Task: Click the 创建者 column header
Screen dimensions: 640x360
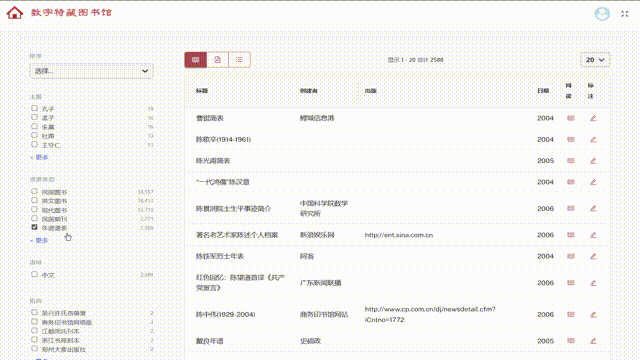Action: click(309, 91)
